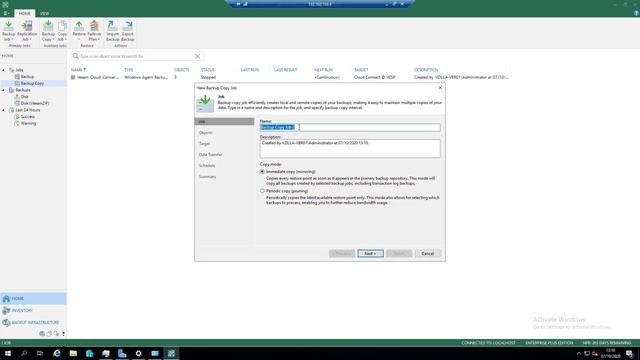Click the Home view house icon
Viewport: 640px width, 360px height.
[6, 298]
